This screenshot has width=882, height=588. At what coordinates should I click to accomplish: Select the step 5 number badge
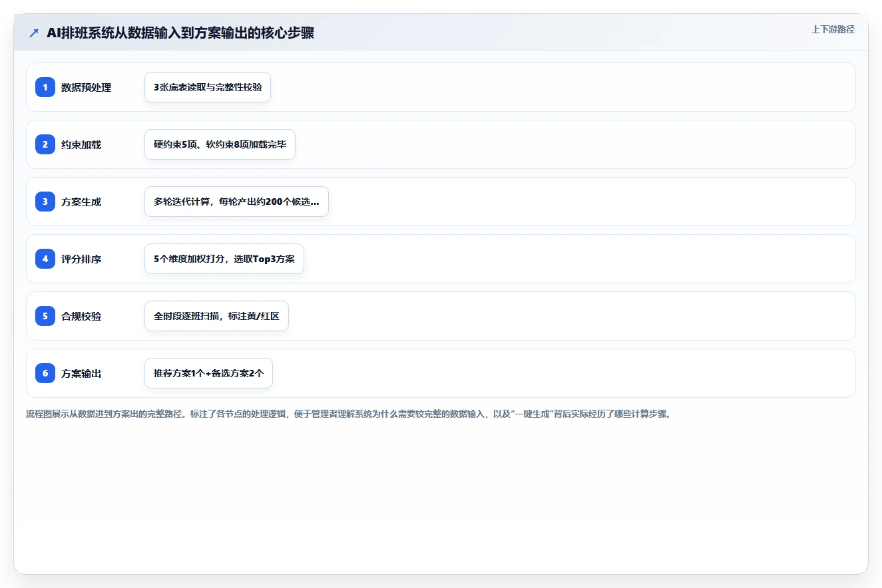[x=45, y=316]
